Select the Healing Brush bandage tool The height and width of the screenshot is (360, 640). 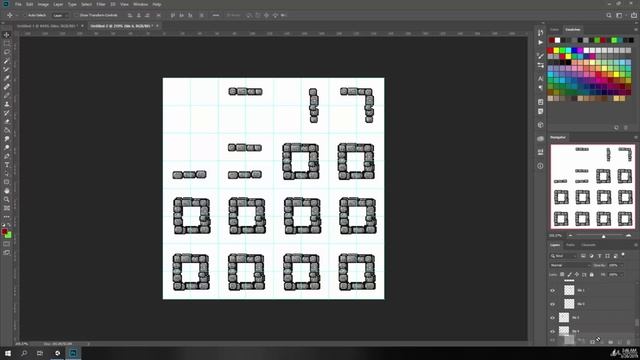point(7,87)
